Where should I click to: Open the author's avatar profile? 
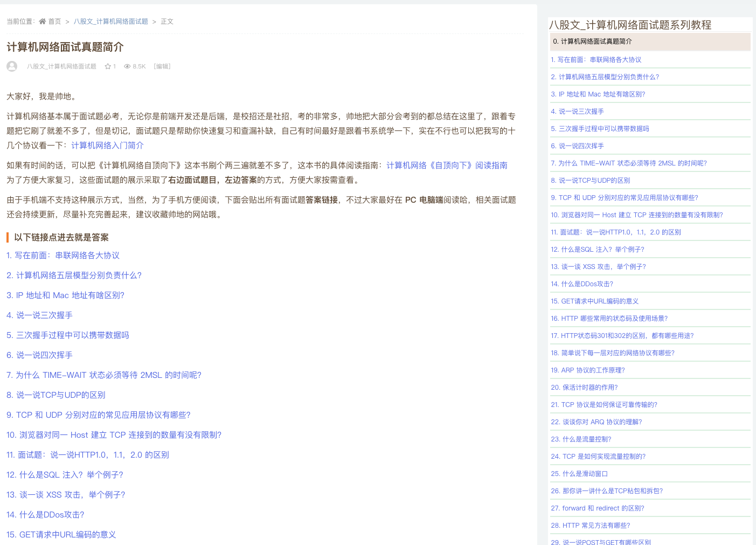point(11,66)
